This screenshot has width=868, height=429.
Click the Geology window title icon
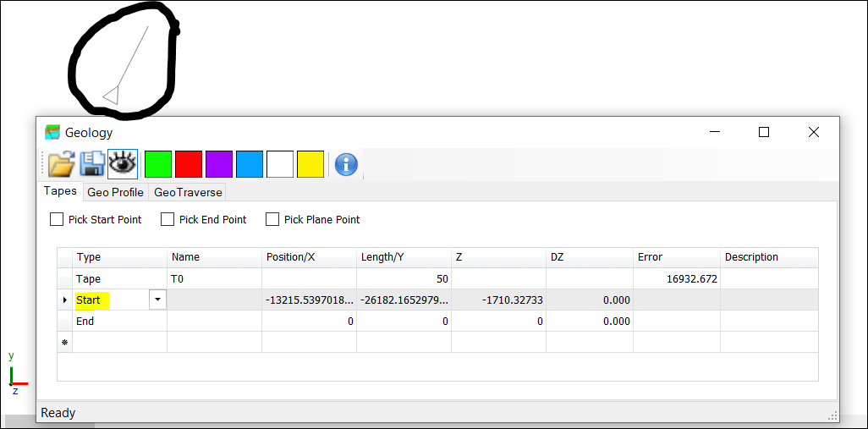(53, 132)
